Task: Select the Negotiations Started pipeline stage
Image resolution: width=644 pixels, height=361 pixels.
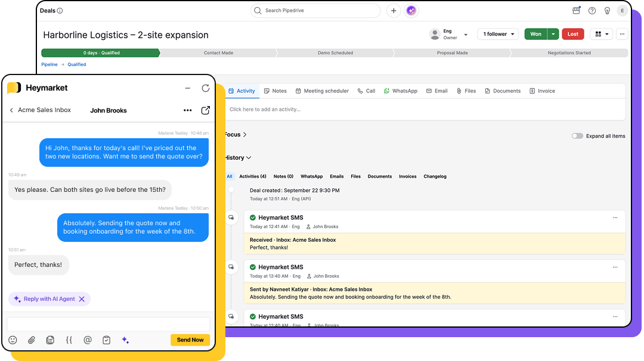Action: [x=569, y=53]
